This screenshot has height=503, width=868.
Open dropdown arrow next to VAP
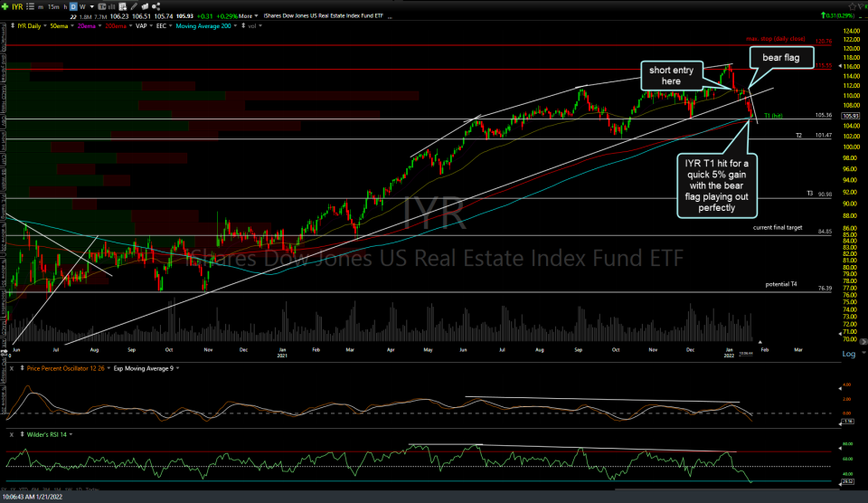pos(151,25)
